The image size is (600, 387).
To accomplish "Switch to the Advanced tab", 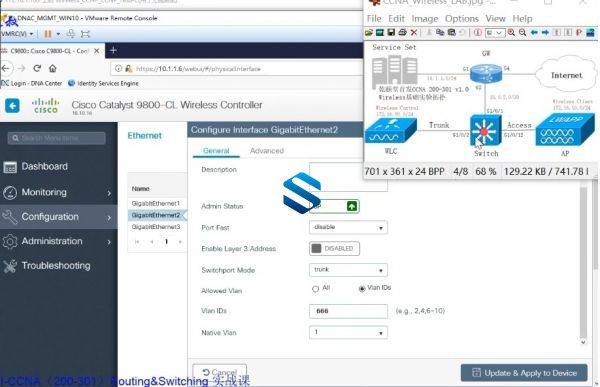I will (267, 151).
